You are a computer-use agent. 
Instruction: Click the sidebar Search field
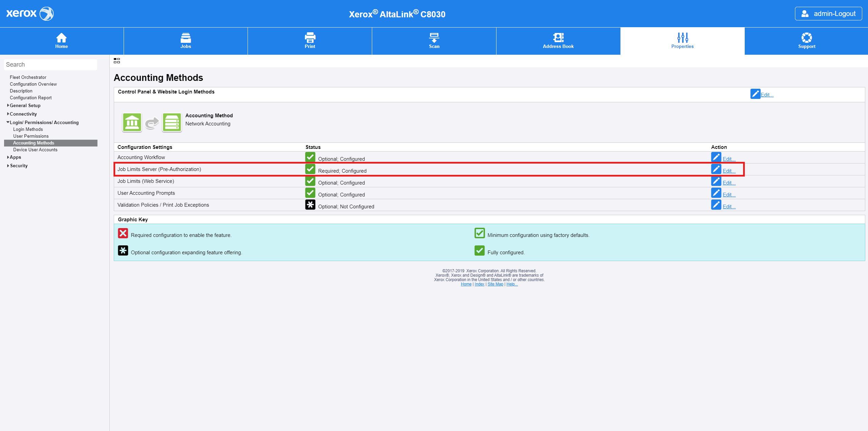(x=50, y=65)
